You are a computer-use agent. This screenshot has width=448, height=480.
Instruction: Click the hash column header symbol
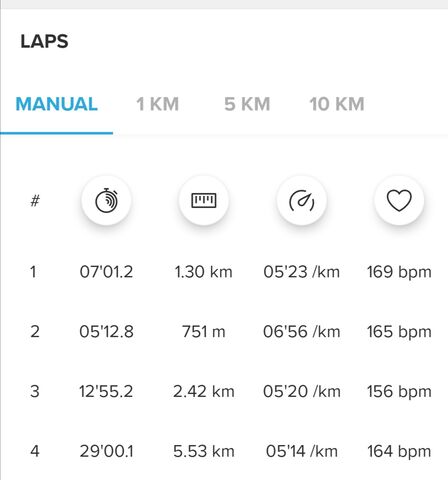[x=35, y=201]
